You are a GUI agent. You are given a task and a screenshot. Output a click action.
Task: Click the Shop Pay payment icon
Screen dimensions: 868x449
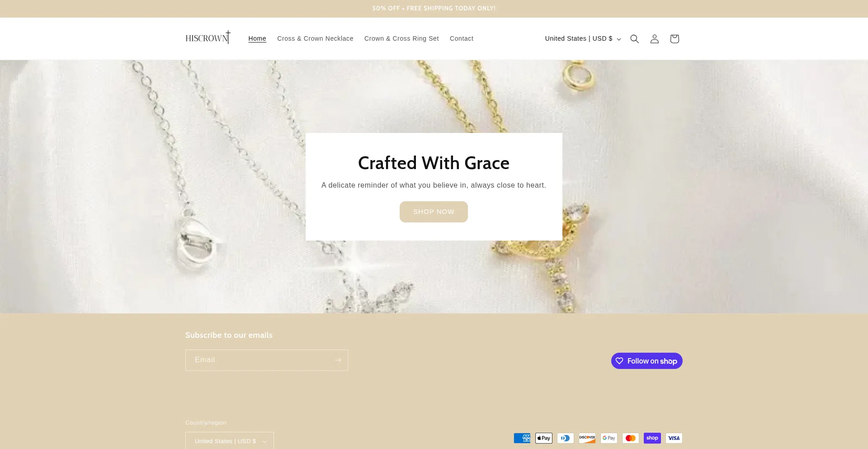[x=652, y=438]
